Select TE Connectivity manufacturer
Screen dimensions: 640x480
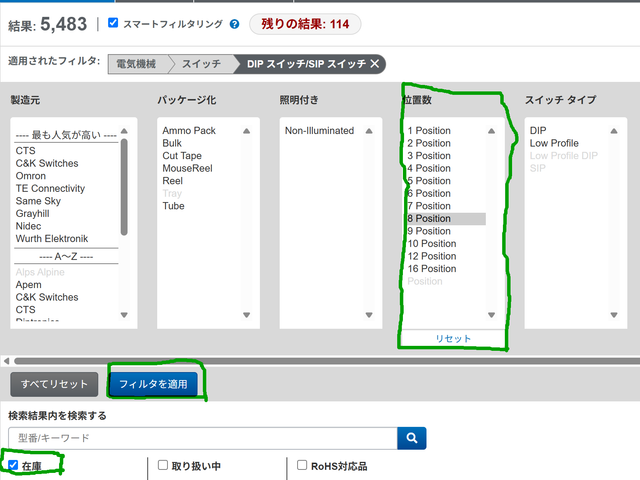point(50,189)
